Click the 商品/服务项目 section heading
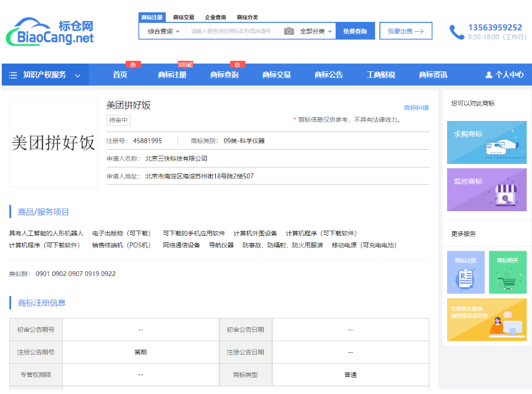Image resolution: width=532 pixels, height=394 pixels. click(43, 212)
